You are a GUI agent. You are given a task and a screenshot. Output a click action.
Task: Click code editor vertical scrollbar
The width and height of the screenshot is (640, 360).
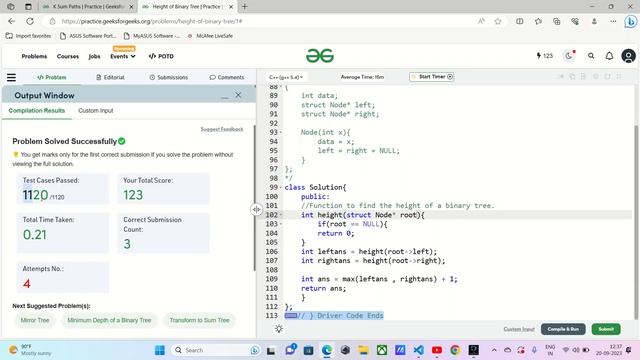pos(636,222)
